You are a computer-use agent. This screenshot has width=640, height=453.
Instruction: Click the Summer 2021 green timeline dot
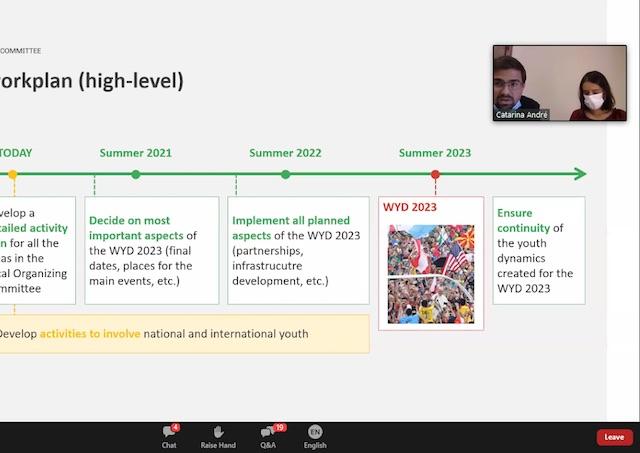click(x=136, y=174)
